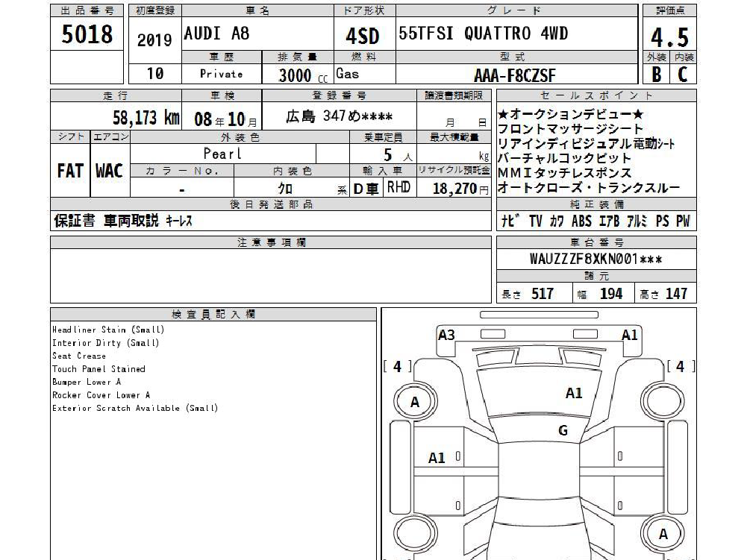This screenshot has height=560, width=747.
Task: Click Exterior Scratch Available (Small) note
Action: tap(135, 408)
